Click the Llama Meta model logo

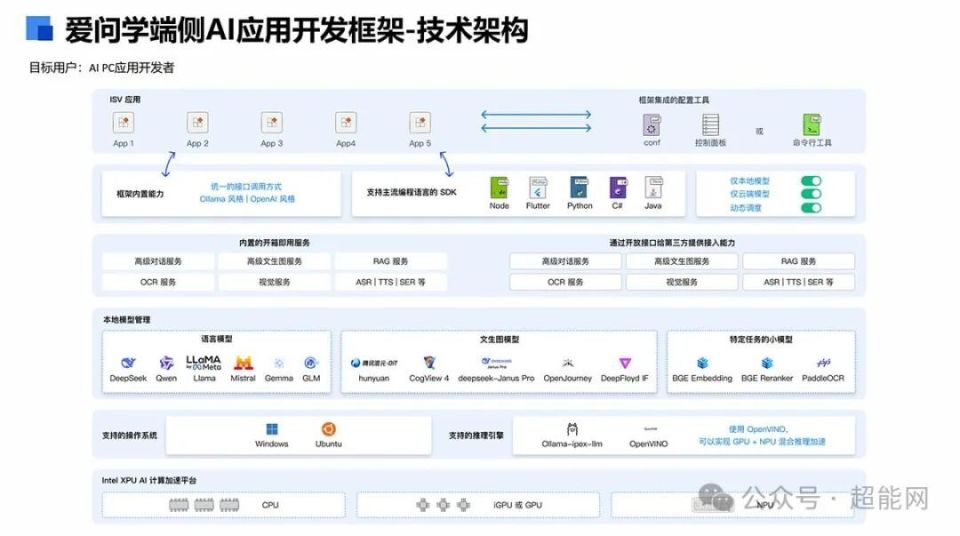pyautogui.click(x=204, y=363)
